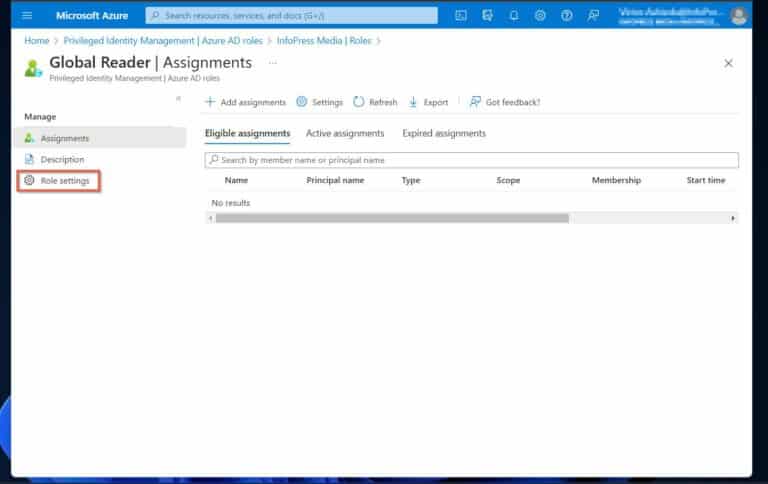Click the Global Reader role icon
768x484 pixels.
[x=33, y=69]
